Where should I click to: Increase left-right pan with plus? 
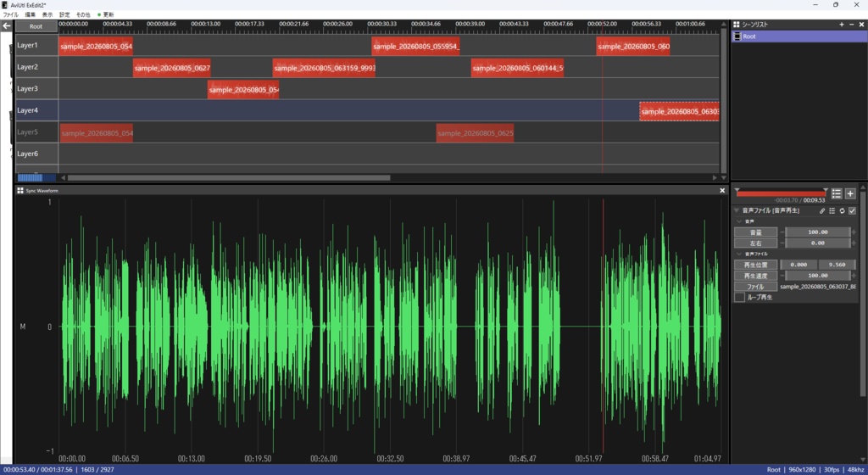854,243
